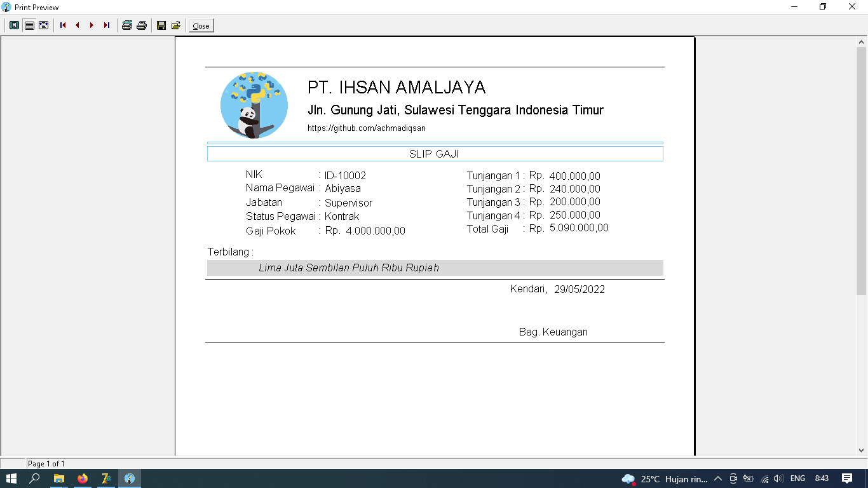Screen dimensions: 868x488
Task: Go to the previous page
Action: point(76,25)
